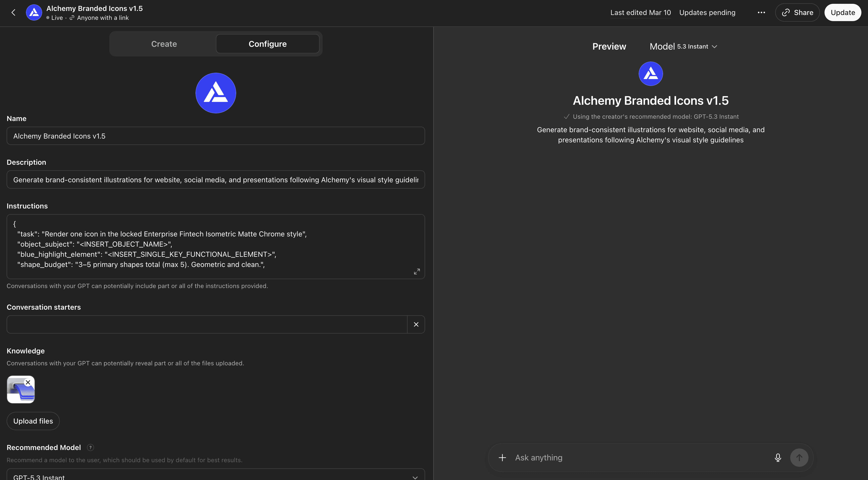Open the Recommended Model help tooltip
868x480 pixels.
tap(90, 447)
